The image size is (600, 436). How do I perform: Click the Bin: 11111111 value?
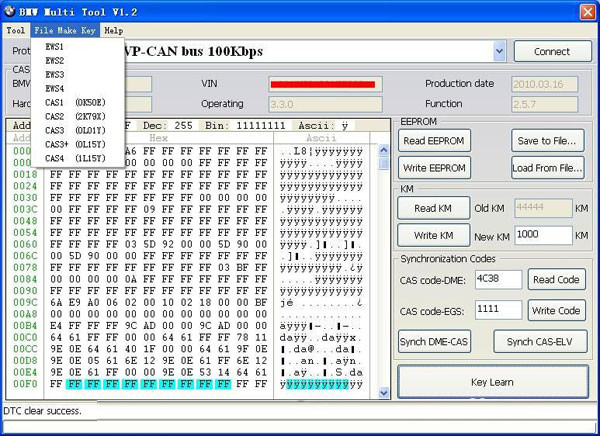coord(245,126)
